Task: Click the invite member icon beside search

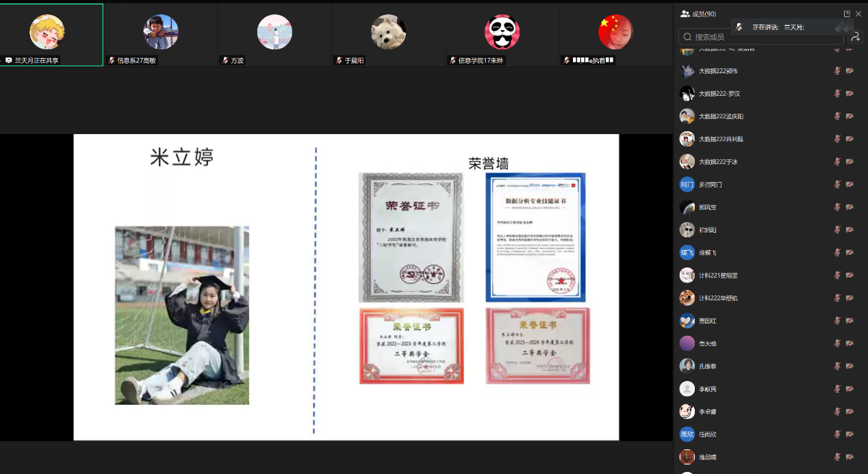Action: [x=854, y=37]
